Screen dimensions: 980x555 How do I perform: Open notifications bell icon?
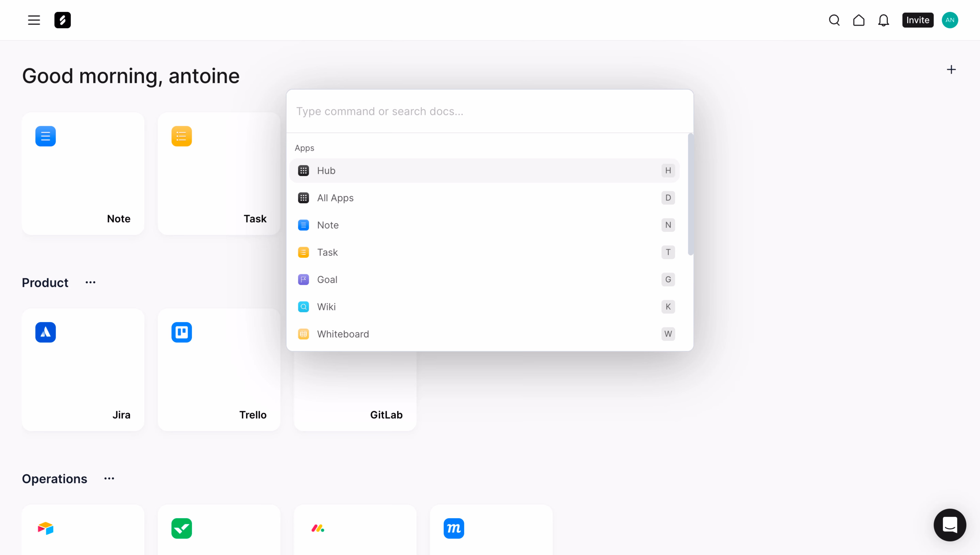pos(883,20)
